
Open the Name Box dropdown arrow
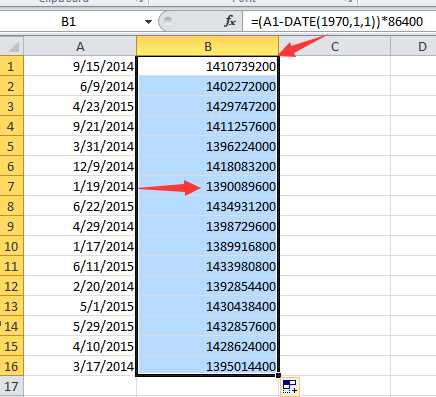click(148, 22)
